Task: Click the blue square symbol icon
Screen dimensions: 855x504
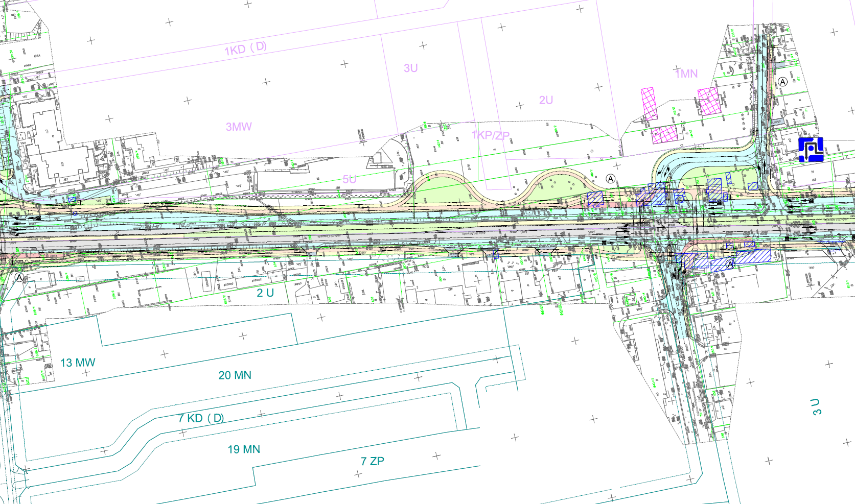Action: [x=811, y=150]
